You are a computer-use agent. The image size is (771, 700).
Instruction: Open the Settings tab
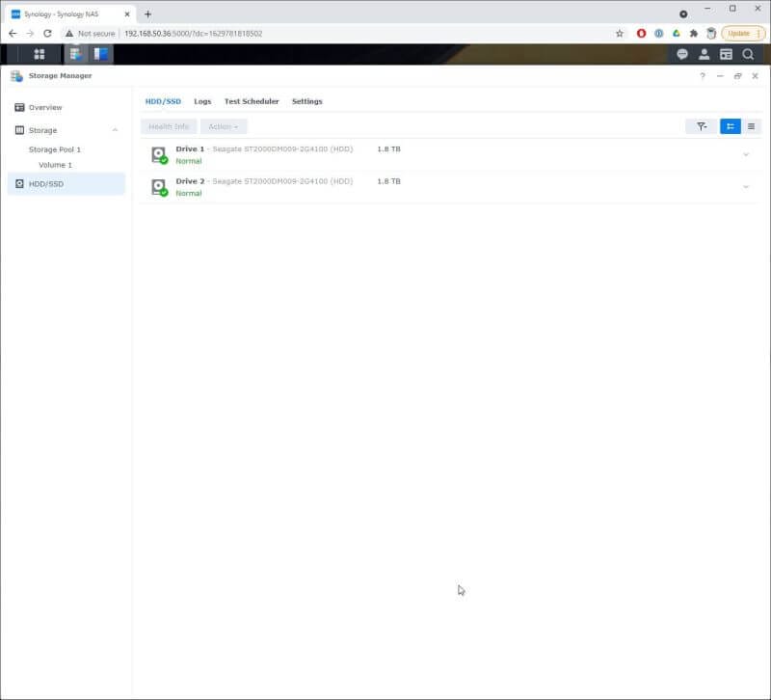306,101
